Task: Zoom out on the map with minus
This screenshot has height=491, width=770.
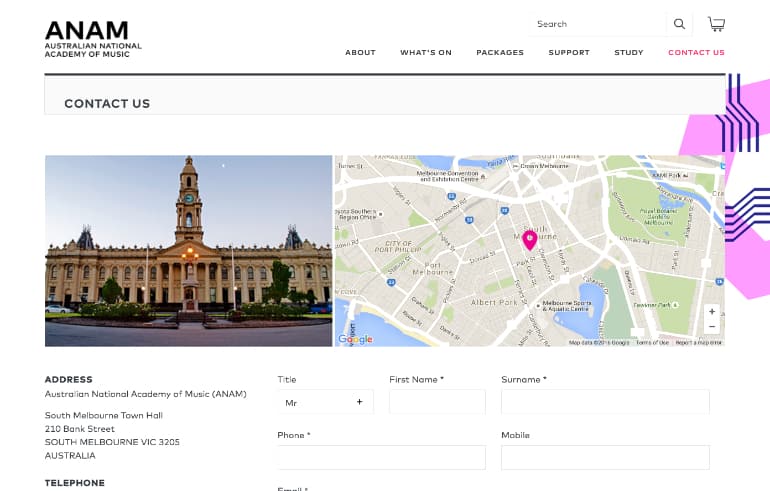Action: point(712,327)
